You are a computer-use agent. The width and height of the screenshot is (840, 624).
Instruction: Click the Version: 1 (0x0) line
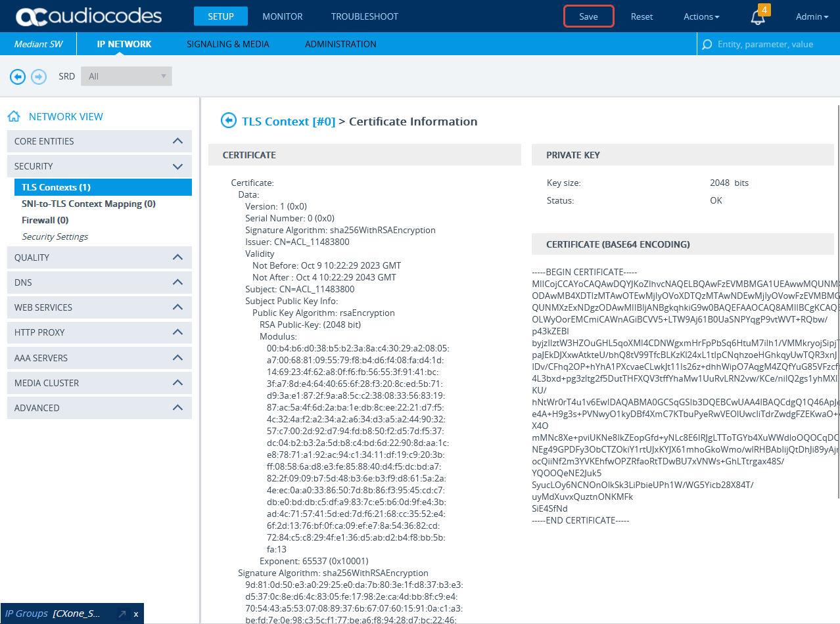click(x=276, y=206)
